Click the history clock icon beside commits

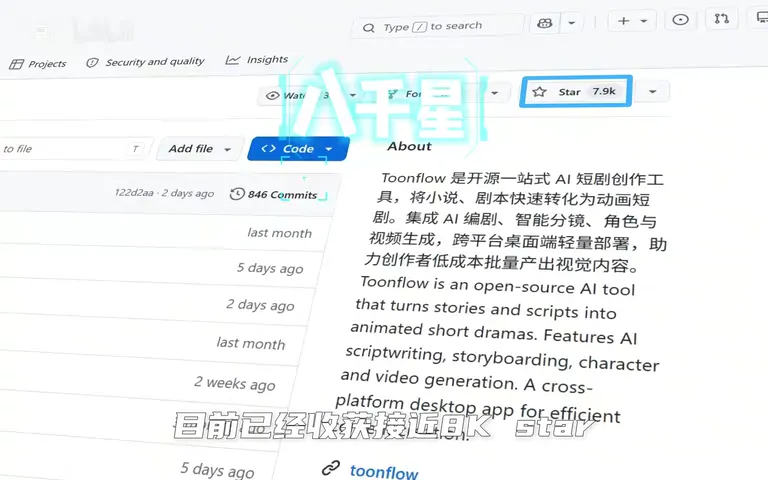click(x=237, y=194)
